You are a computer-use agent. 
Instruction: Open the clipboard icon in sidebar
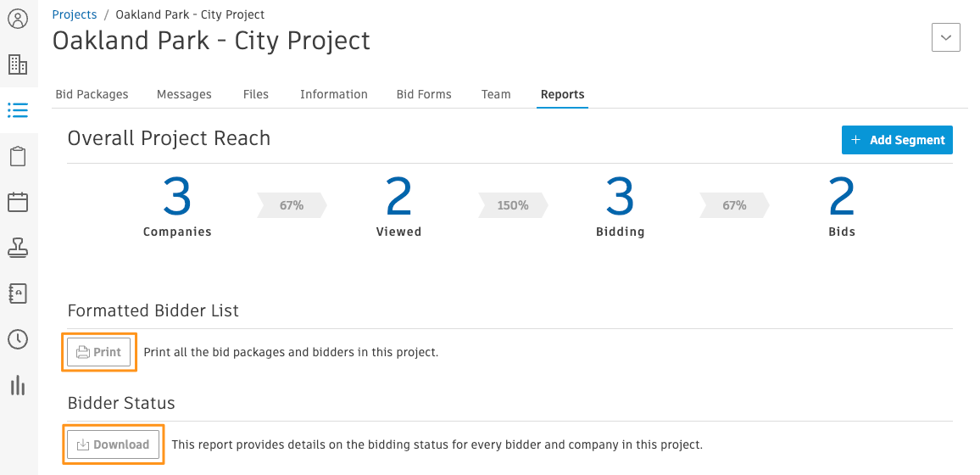18,156
